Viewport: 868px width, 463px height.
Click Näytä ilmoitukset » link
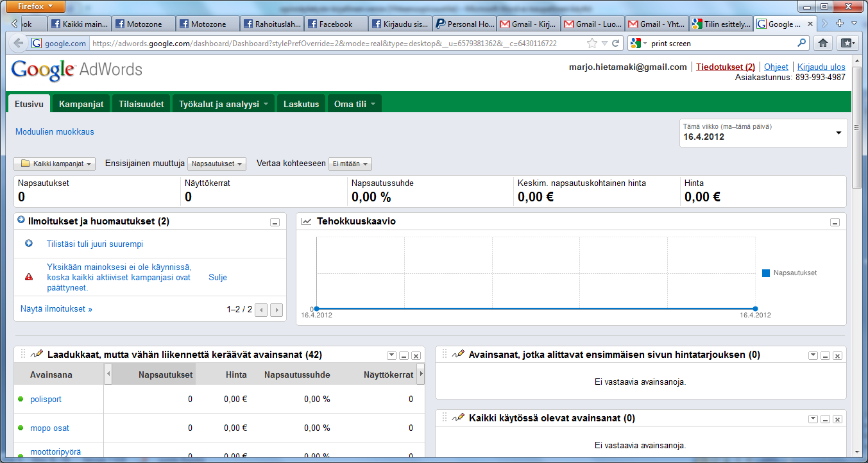point(56,308)
